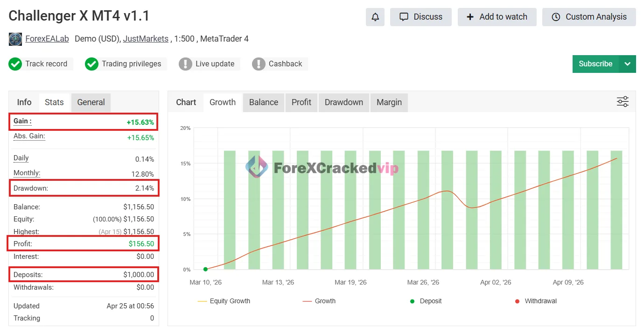644x335 pixels.
Task: Click the Updated Apr 25 at 00:56 value
Action: (130, 306)
